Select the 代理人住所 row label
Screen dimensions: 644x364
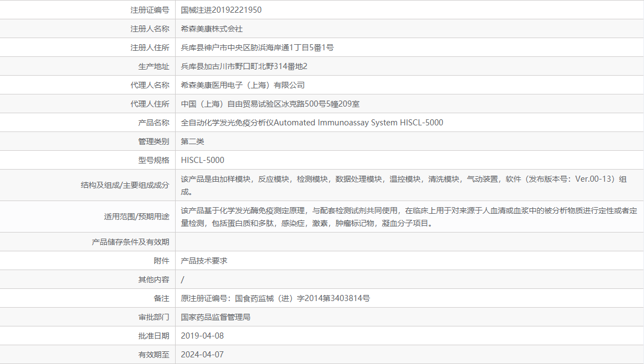(x=150, y=103)
